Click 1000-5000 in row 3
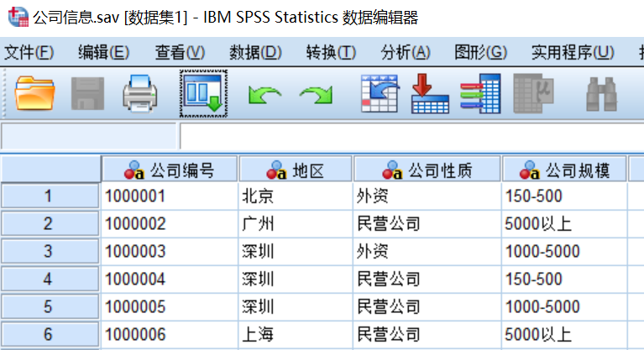The height and width of the screenshot is (350, 644). pyautogui.click(x=564, y=251)
